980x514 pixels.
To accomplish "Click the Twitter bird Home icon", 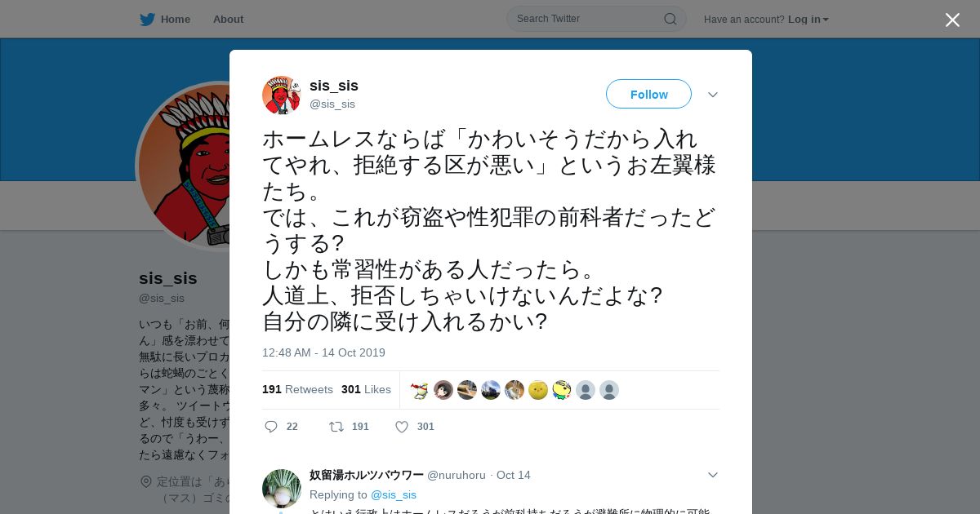I will (147, 19).
